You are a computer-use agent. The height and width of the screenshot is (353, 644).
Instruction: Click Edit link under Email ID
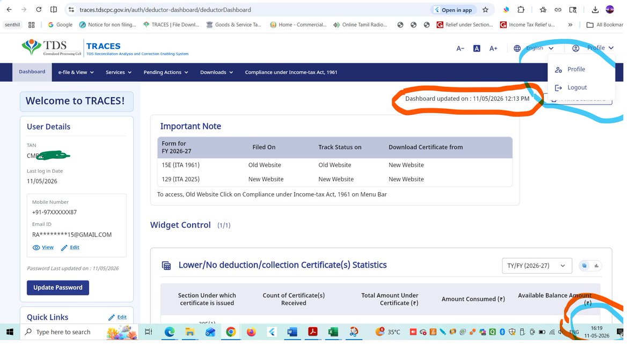70,247
